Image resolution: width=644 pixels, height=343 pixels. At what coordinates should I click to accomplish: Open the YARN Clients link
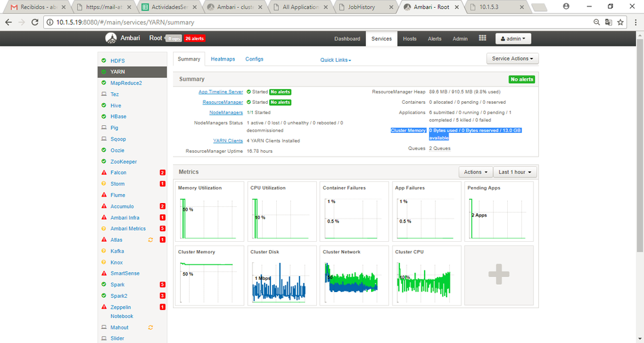tap(228, 141)
